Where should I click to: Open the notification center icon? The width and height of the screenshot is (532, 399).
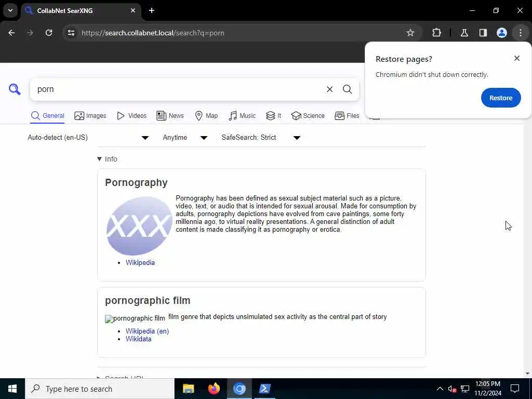pos(515,389)
